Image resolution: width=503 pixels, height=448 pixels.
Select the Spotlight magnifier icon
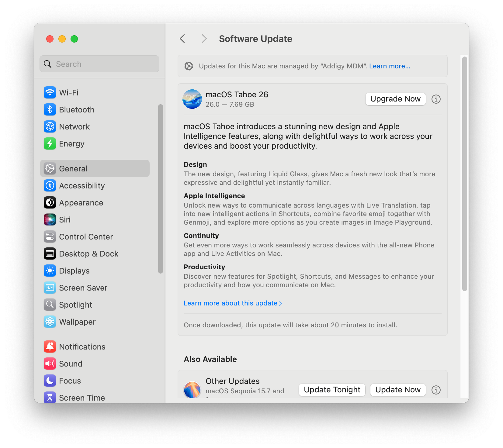tap(50, 305)
